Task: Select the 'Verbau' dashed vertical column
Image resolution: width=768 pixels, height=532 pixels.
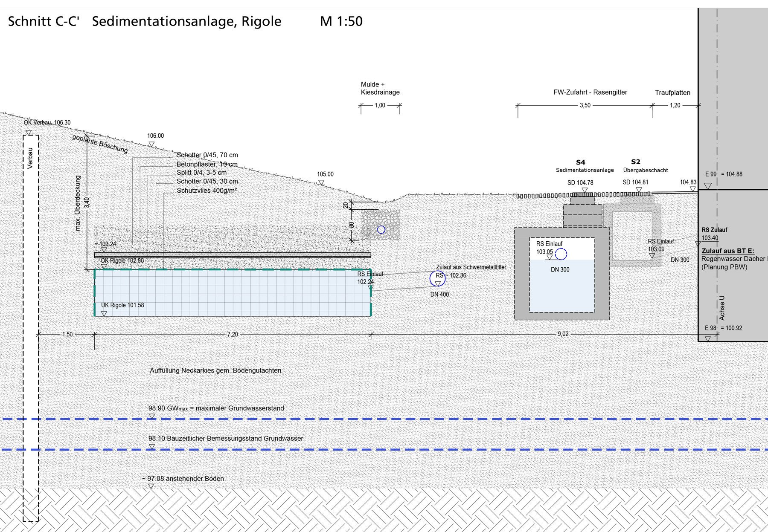Action: point(30,328)
